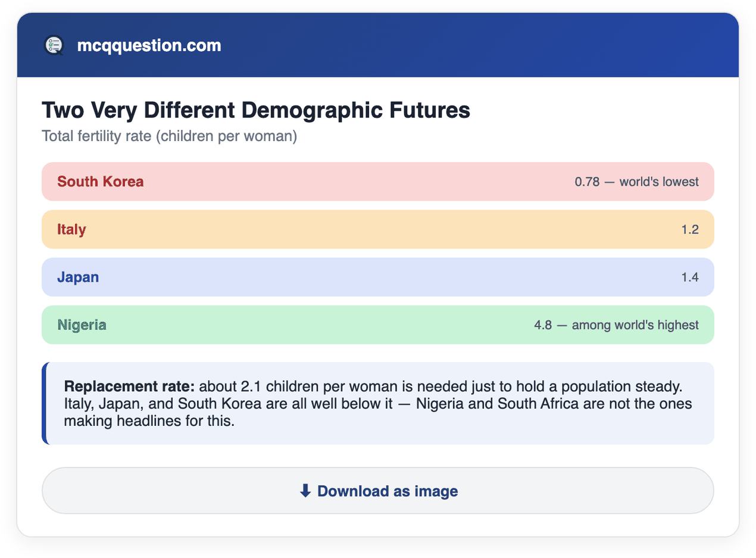Click the 1.4 value for Japan
Screen dimensions: 756x558
(x=690, y=277)
